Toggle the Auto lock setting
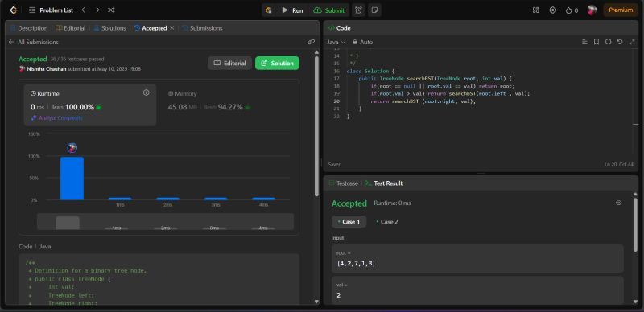Viewport: 644px width, 312px height. coord(363,42)
